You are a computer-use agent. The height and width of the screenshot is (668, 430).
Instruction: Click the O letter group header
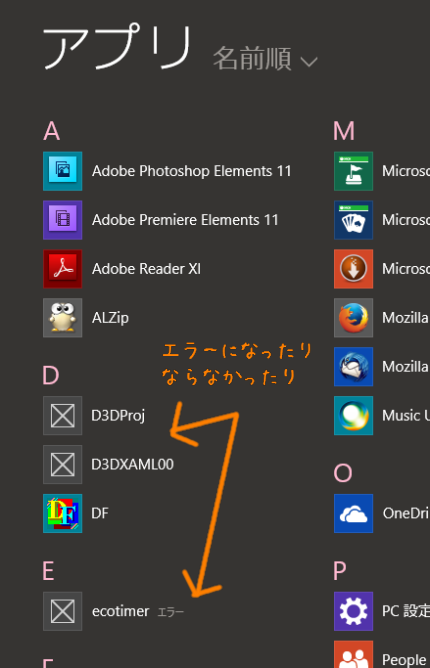[x=343, y=473]
